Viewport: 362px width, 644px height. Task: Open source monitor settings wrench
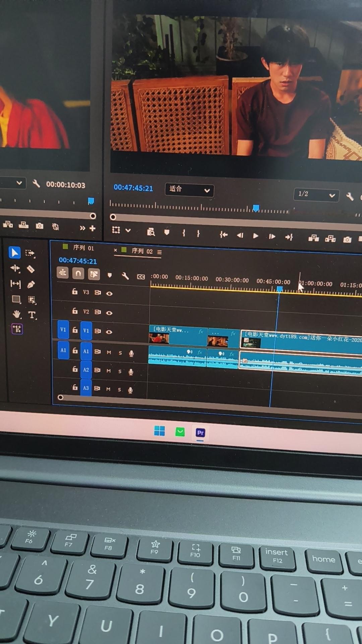pyautogui.click(x=36, y=184)
